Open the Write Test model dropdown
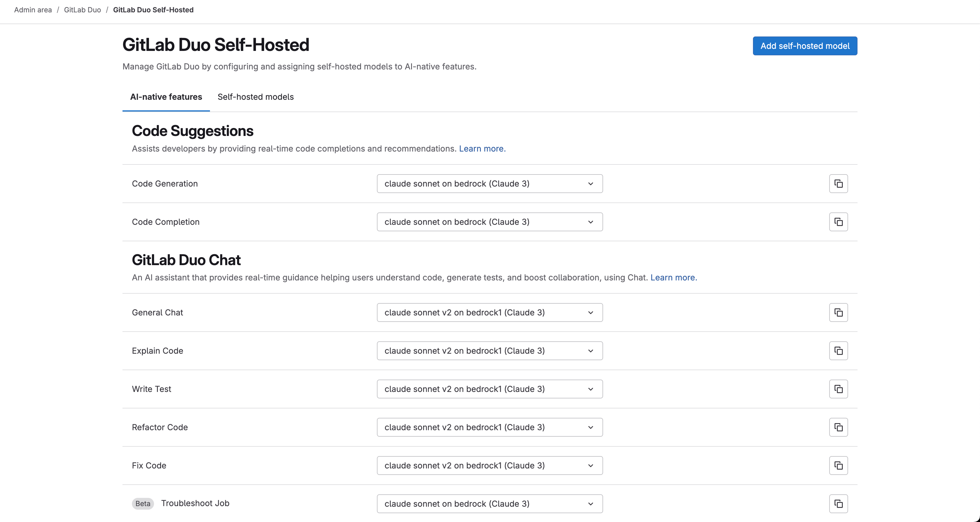 coord(490,389)
